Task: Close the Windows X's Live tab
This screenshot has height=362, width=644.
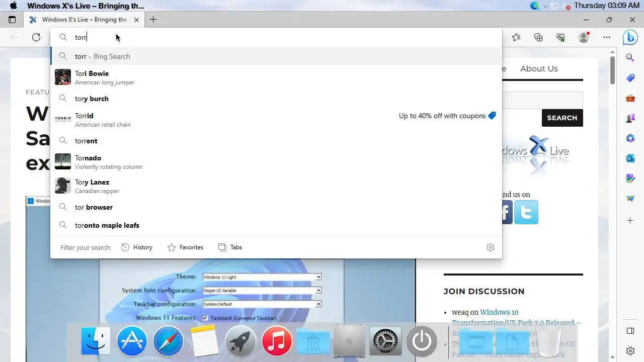Action: (x=136, y=20)
